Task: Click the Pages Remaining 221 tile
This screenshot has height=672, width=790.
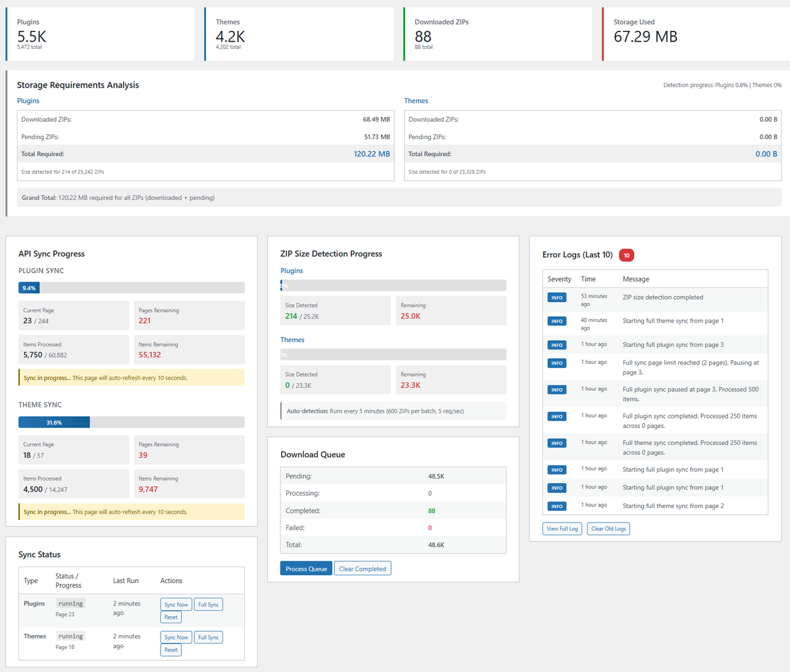Action: [x=190, y=315]
